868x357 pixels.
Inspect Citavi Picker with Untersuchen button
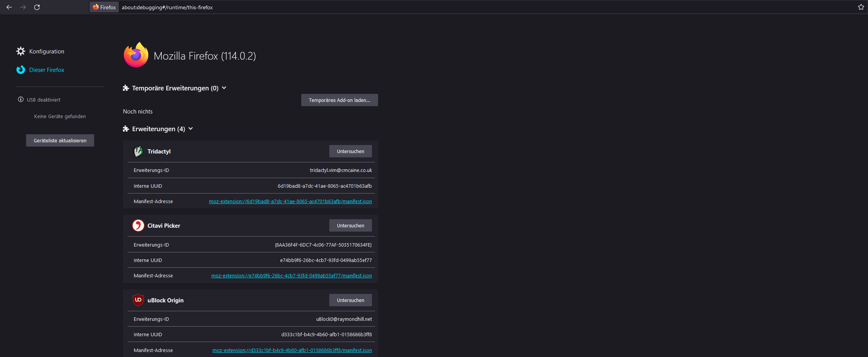click(350, 225)
